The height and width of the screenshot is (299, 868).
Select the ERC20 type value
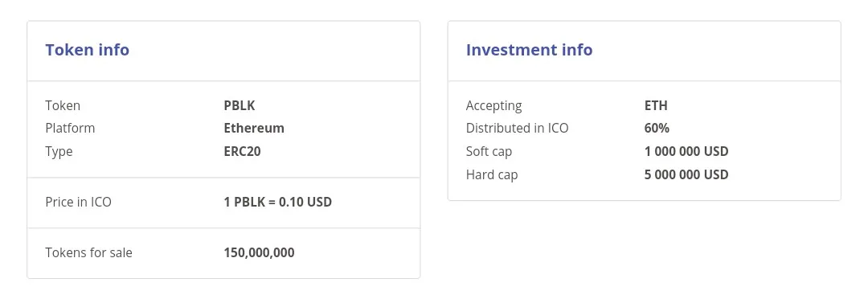pos(243,151)
